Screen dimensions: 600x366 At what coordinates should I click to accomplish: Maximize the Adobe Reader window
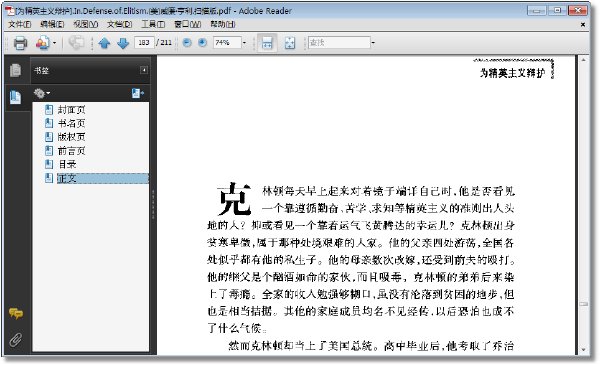557,11
